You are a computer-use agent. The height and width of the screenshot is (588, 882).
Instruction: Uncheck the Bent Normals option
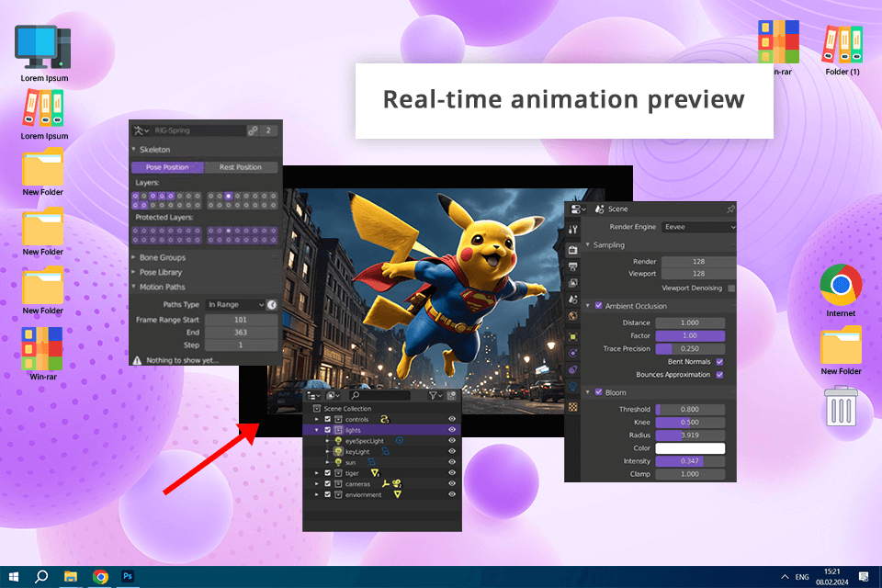tap(719, 362)
